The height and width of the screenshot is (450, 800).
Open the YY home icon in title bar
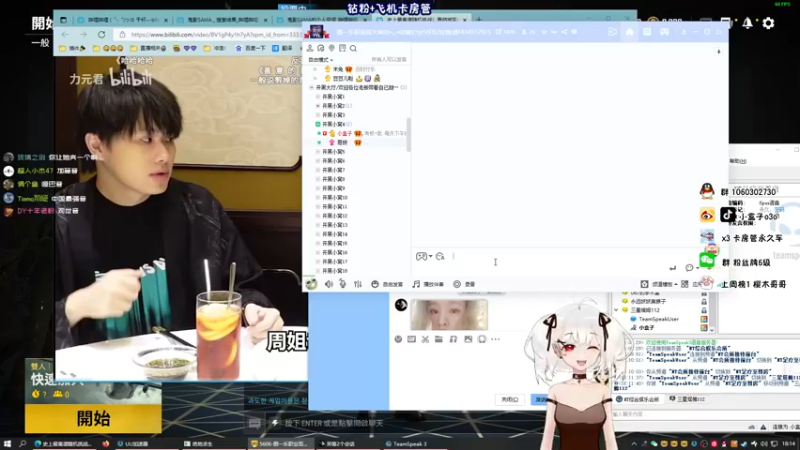[x=630, y=32]
